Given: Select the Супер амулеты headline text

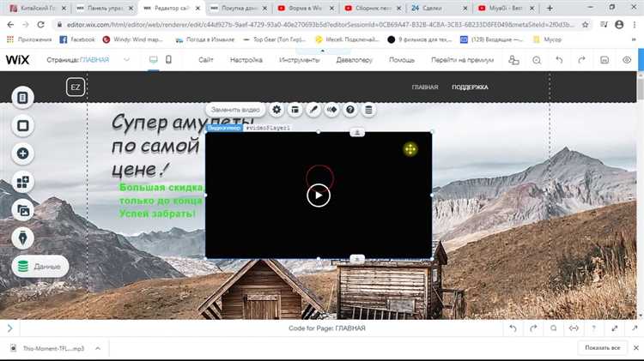Looking at the screenshot, I should pyautogui.click(x=158, y=146).
